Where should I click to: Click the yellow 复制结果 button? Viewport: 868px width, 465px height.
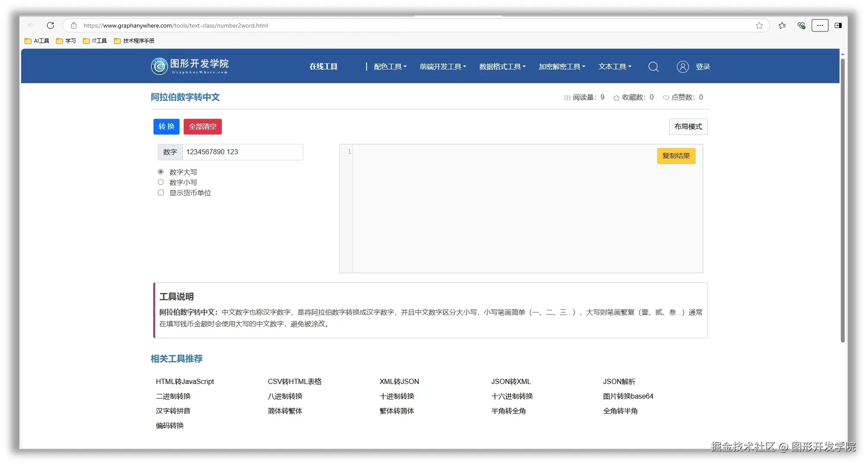coord(676,156)
